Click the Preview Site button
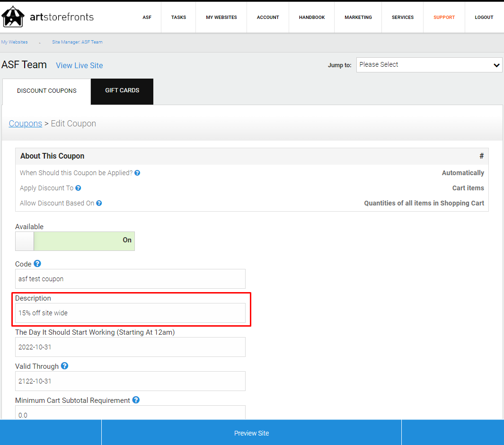The image size is (504, 445). [251, 432]
